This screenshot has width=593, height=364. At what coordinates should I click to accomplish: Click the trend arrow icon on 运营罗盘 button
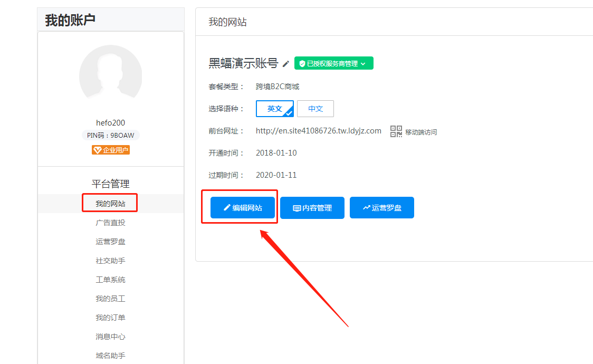[368, 207]
